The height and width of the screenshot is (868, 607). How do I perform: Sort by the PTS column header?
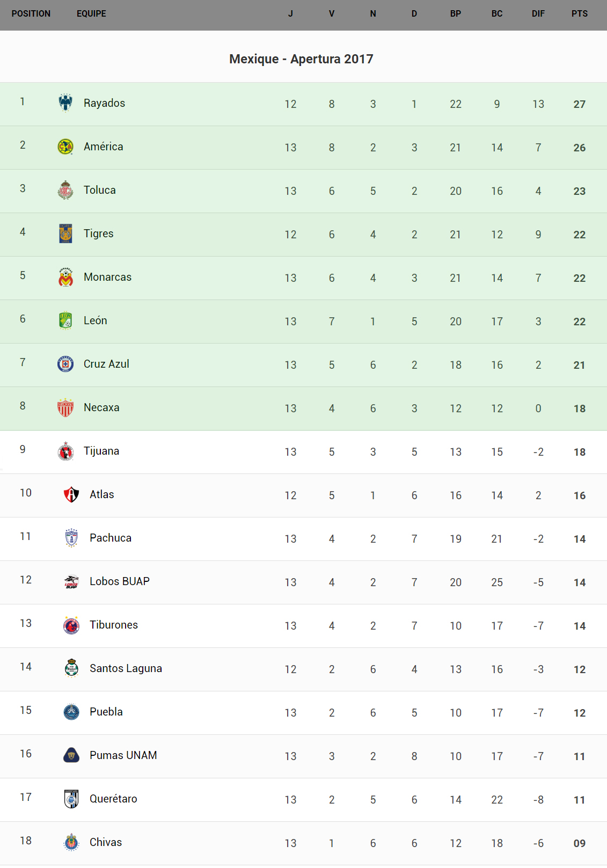pos(579,14)
